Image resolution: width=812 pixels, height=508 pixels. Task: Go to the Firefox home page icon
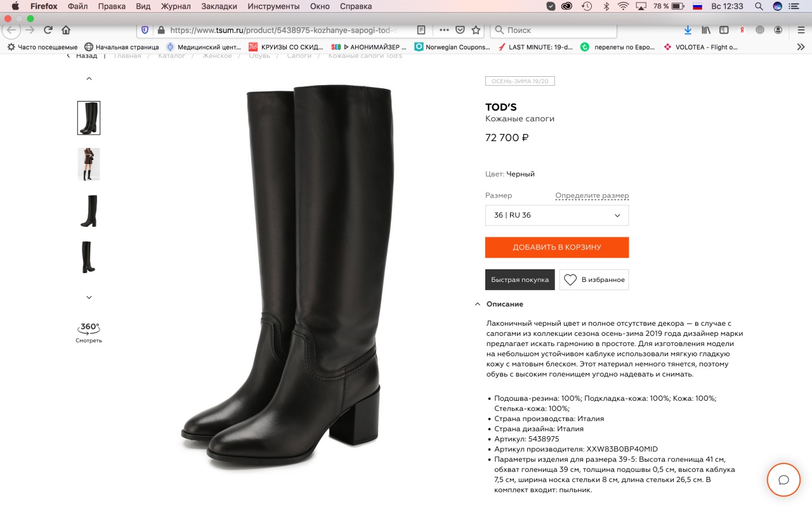(66, 30)
